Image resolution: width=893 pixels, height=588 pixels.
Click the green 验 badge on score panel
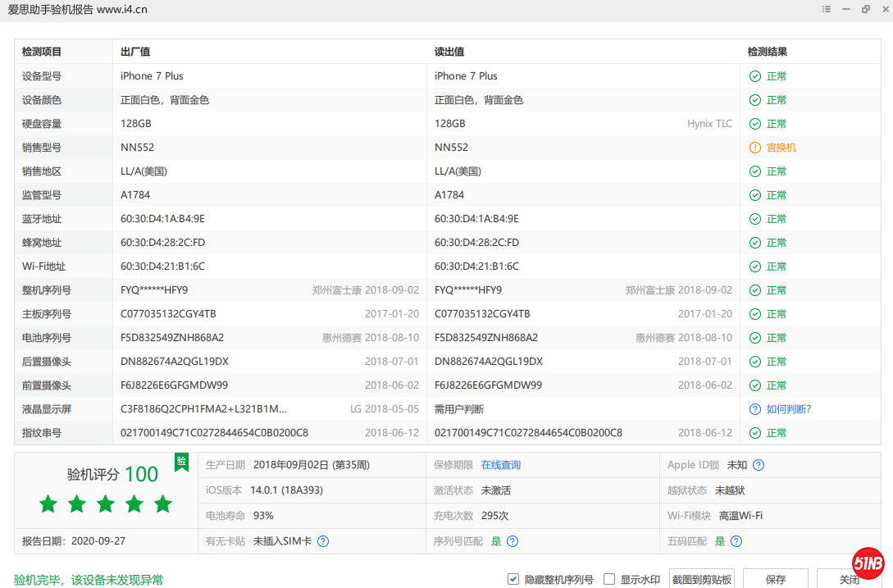[x=181, y=462]
